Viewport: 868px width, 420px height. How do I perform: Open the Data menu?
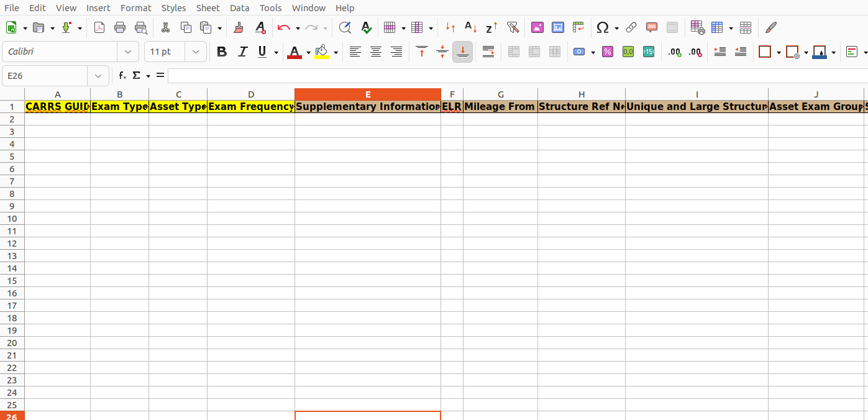(239, 7)
